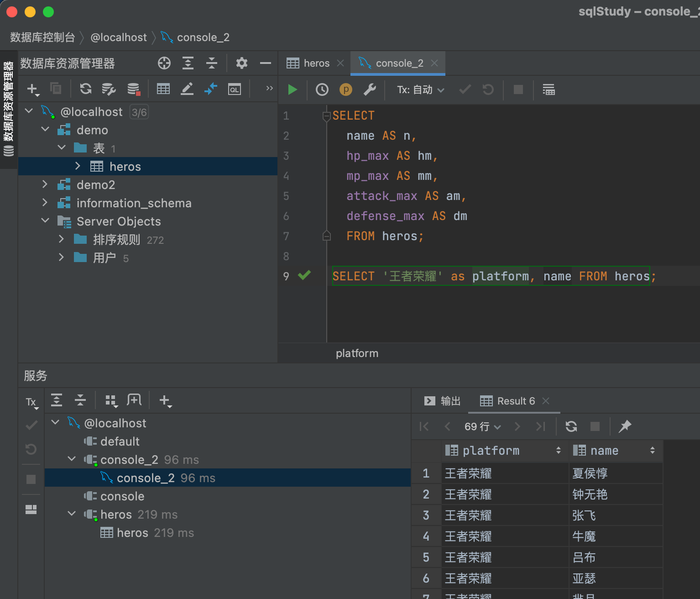This screenshot has height=599, width=700.
Task: Click the stop square in editor toolbar
Action: click(518, 89)
